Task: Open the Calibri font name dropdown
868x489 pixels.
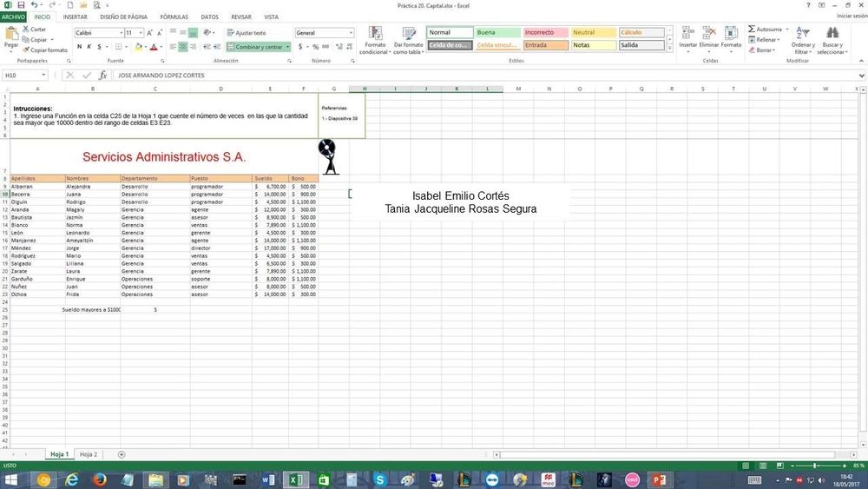Action: (x=120, y=33)
